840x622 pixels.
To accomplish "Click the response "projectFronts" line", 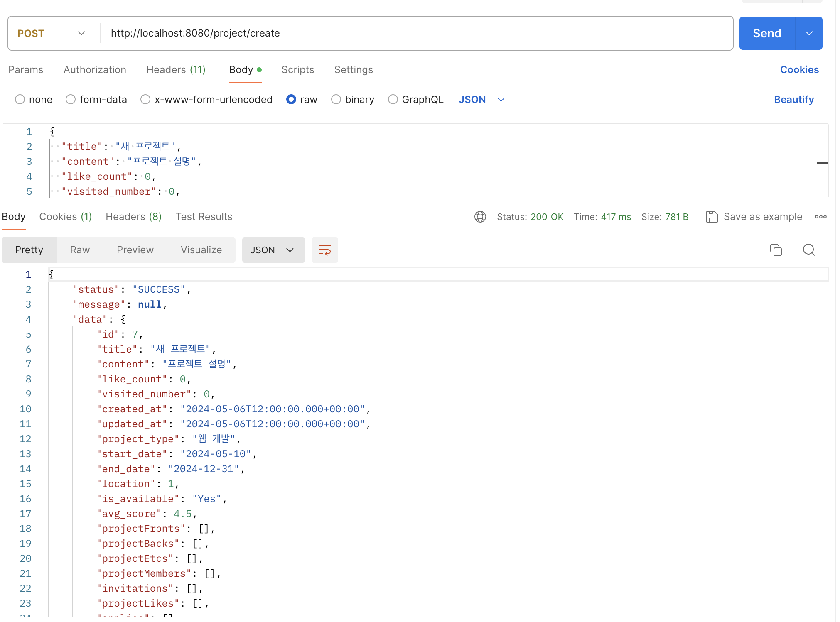I will (156, 529).
